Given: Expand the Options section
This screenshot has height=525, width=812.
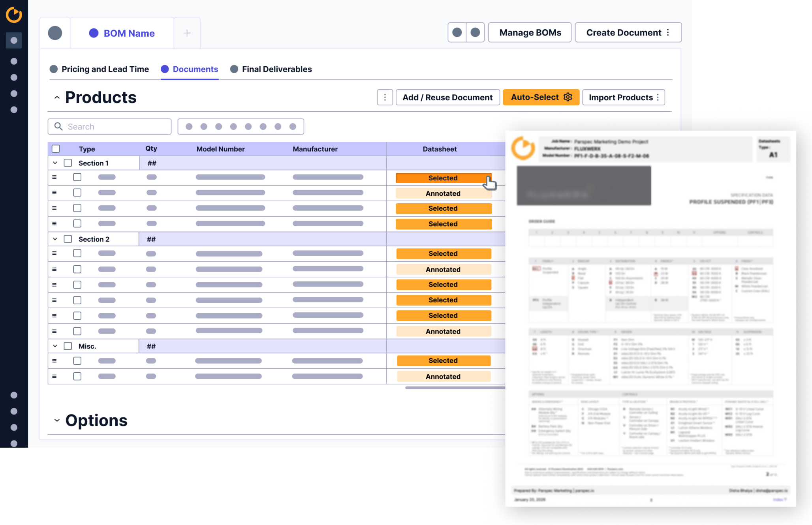Looking at the screenshot, I should point(57,420).
